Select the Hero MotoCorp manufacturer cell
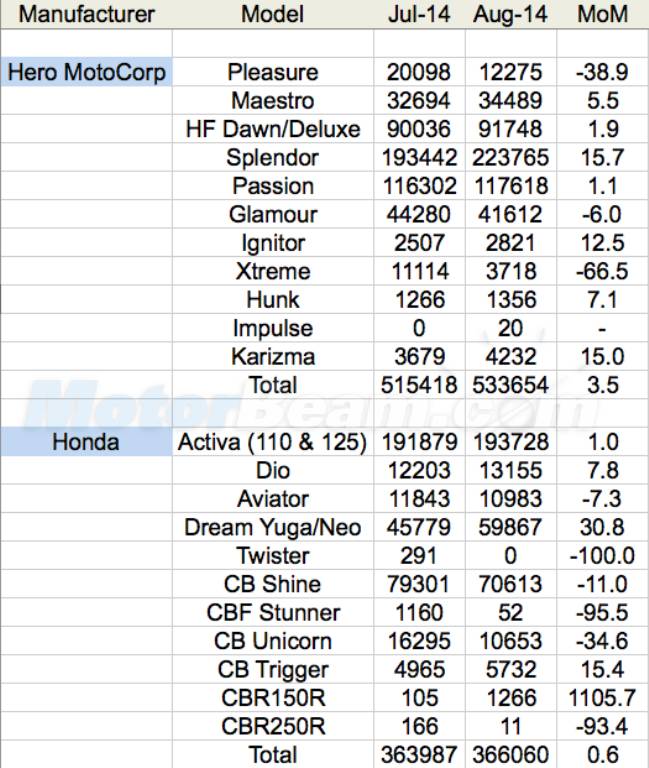Viewport: 649px width, 768px height. pyautogui.click(x=87, y=72)
